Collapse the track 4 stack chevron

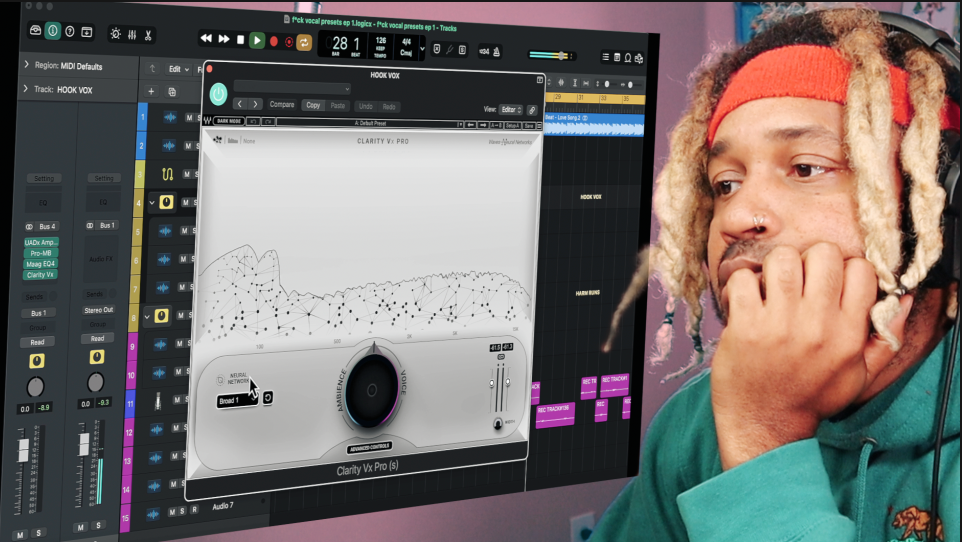click(151, 203)
